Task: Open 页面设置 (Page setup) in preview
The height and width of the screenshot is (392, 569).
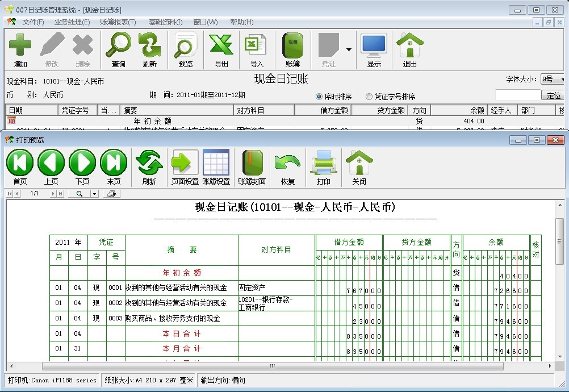Action: tap(185, 165)
